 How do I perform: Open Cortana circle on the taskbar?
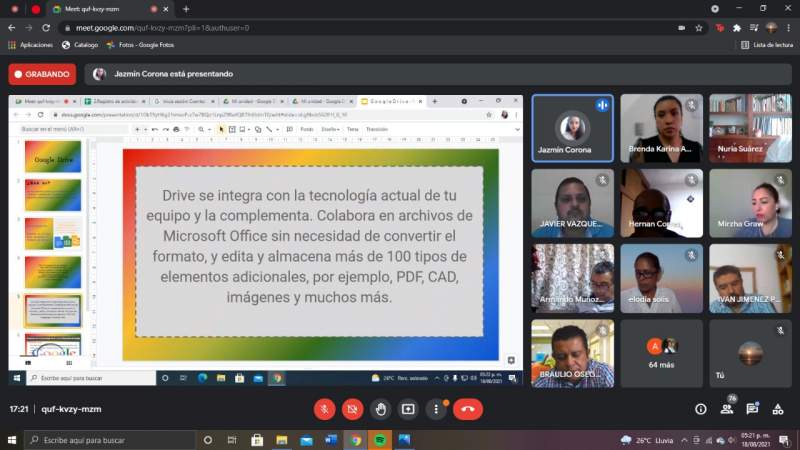click(x=208, y=440)
